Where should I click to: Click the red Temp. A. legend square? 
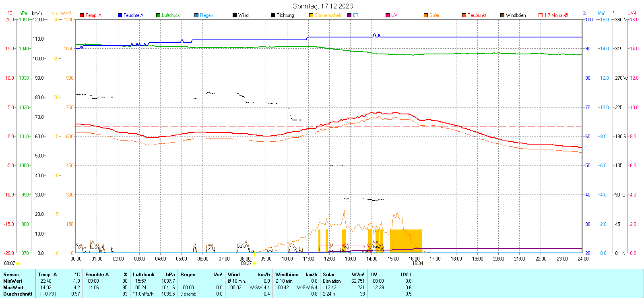pyautogui.click(x=82, y=15)
